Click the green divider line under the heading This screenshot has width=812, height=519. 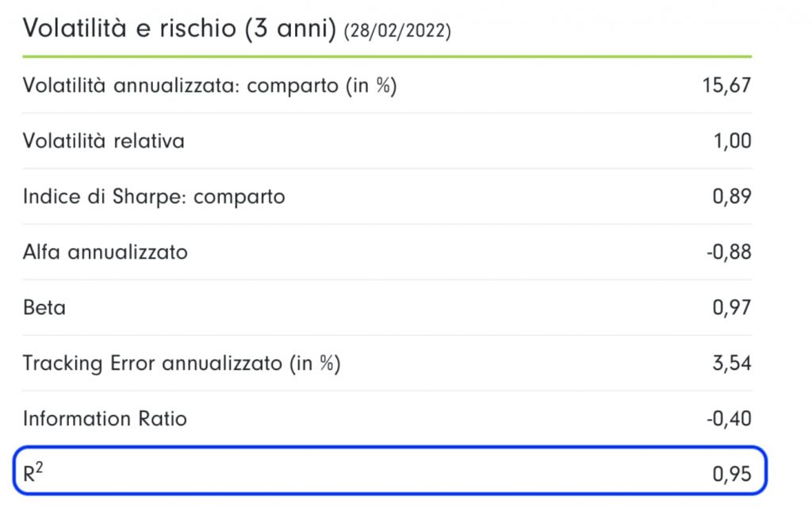(387, 57)
